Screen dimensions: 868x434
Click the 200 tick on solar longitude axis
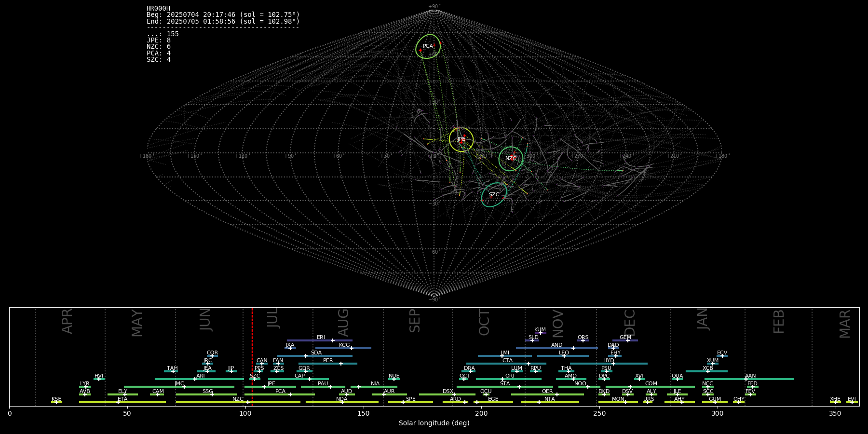(481, 413)
